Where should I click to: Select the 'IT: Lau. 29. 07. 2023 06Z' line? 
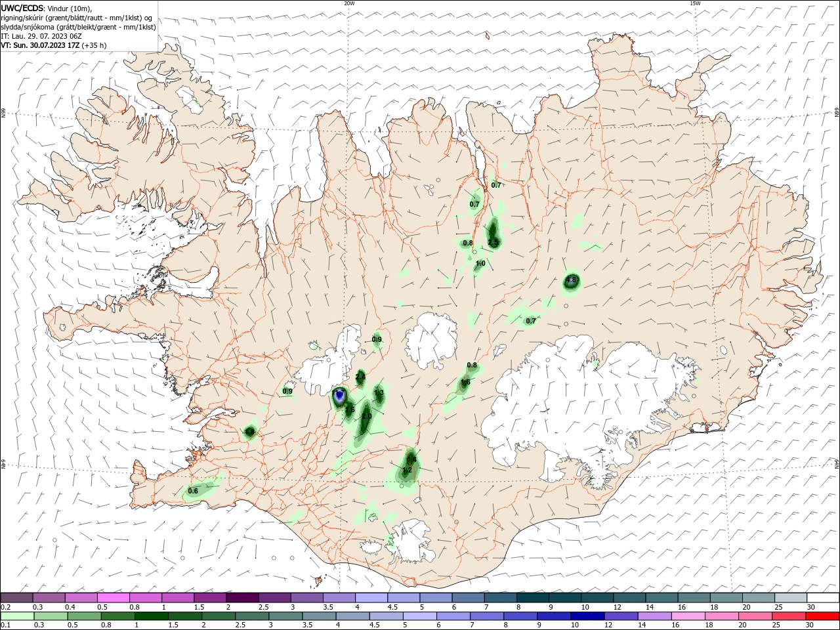pyautogui.click(x=42, y=36)
